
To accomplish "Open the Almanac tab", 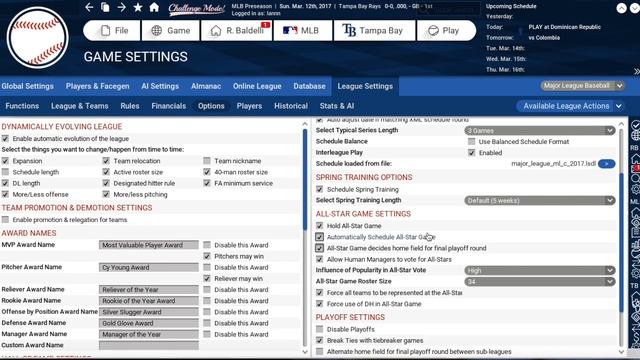I will click(206, 86).
